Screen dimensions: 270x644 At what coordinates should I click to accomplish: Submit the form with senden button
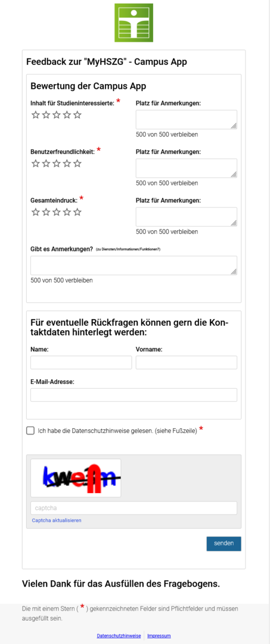coord(224,543)
